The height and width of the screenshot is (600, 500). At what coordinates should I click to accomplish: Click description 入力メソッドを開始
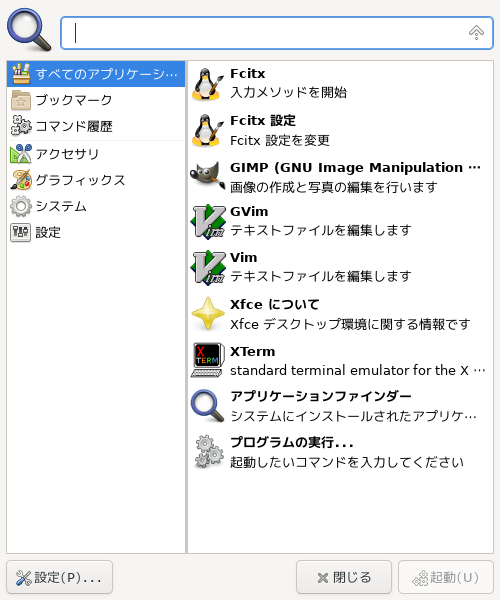pos(288,92)
